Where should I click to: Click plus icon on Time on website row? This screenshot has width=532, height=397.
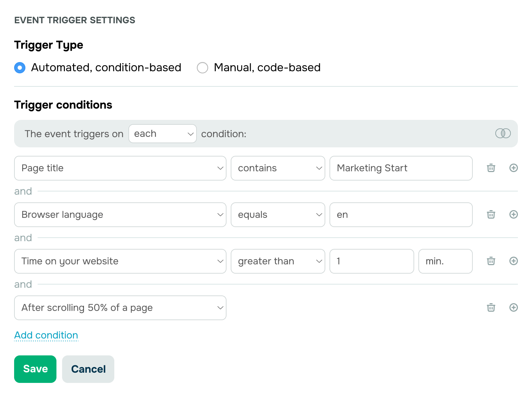point(514,261)
